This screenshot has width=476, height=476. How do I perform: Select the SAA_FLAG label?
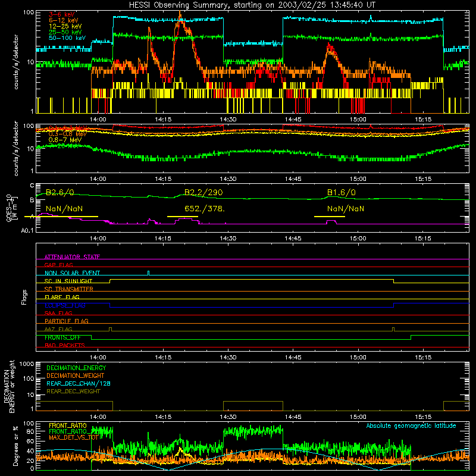click(58, 313)
